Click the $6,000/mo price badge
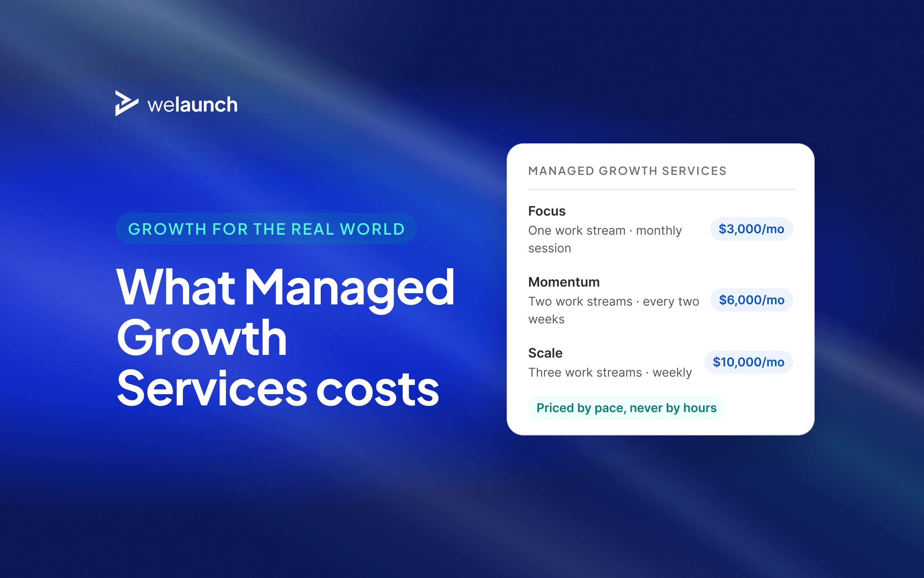The height and width of the screenshot is (578, 924). click(x=752, y=300)
